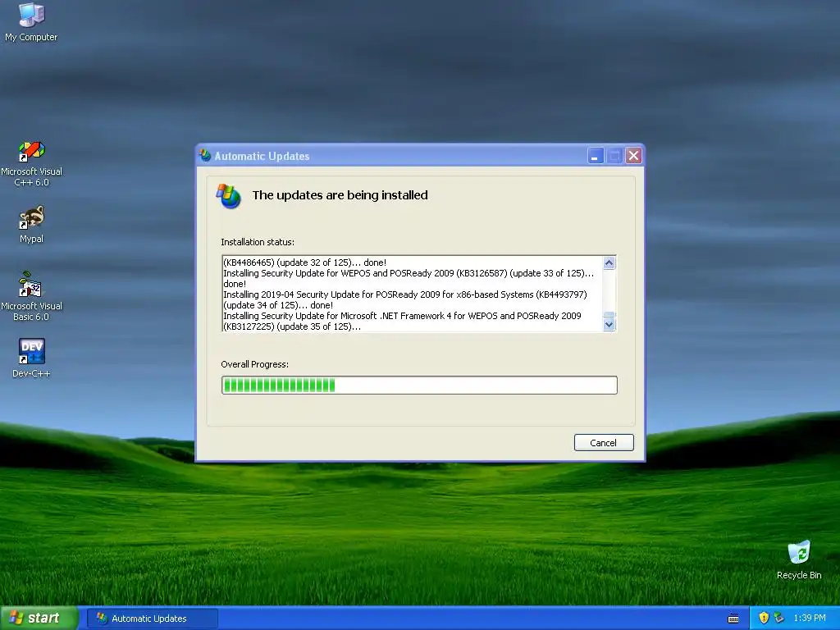Click the Automatic Updates taskbar button
The width and height of the screenshot is (840, 630).
pyautogui.click(x=152, y=619)
